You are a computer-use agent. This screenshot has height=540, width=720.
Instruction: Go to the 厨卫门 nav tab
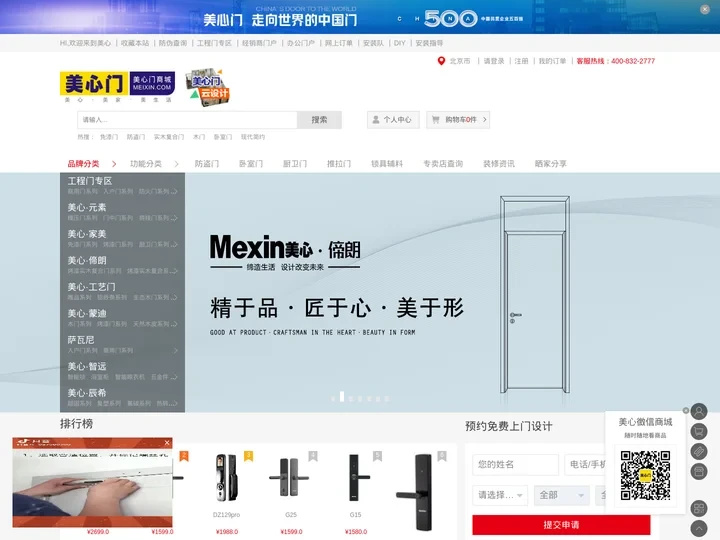(x=295, y=164)
